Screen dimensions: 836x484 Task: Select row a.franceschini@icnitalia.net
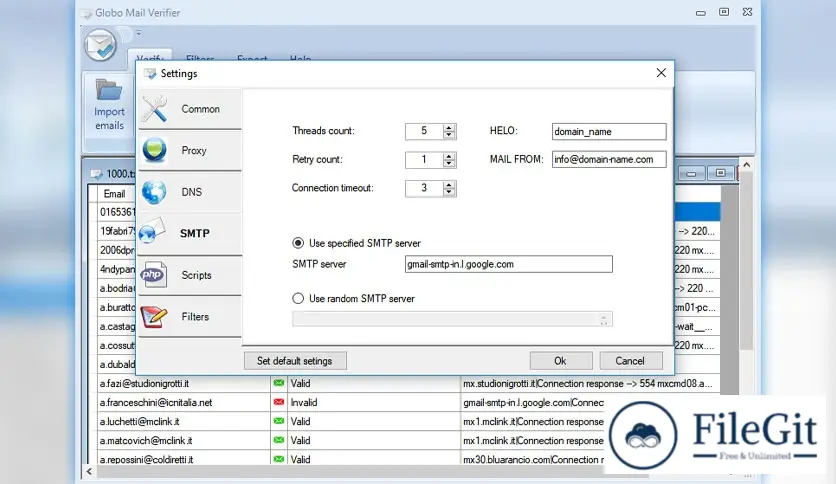183,402
